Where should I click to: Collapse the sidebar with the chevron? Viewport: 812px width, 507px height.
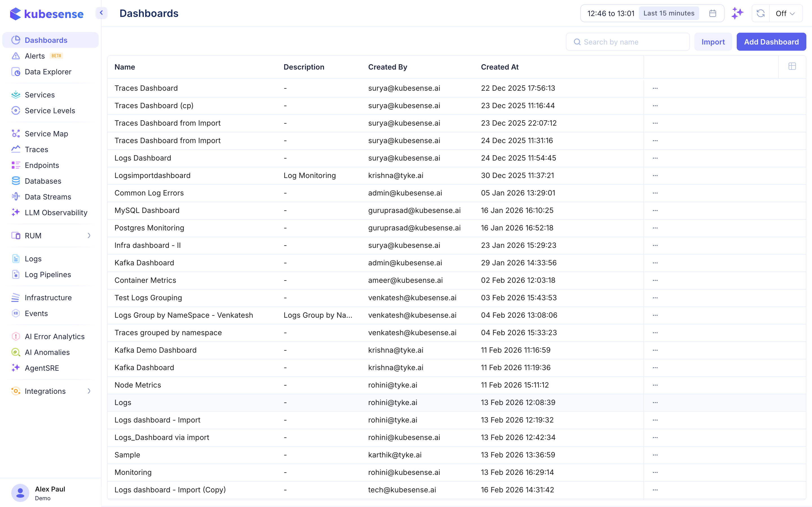point(101,12)
